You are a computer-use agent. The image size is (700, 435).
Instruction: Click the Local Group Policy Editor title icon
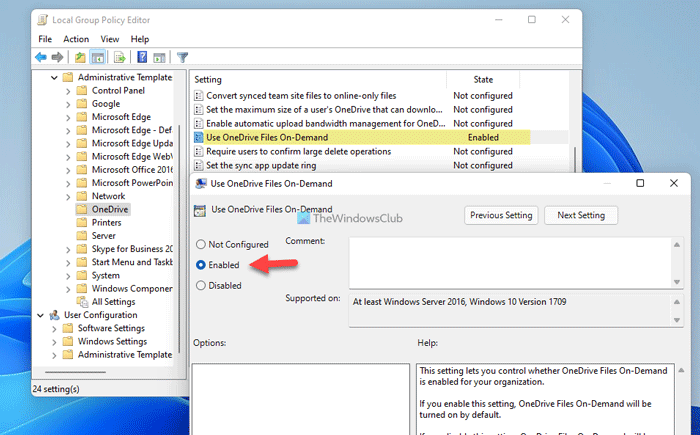pyautogui.click(x=42, y=20)
